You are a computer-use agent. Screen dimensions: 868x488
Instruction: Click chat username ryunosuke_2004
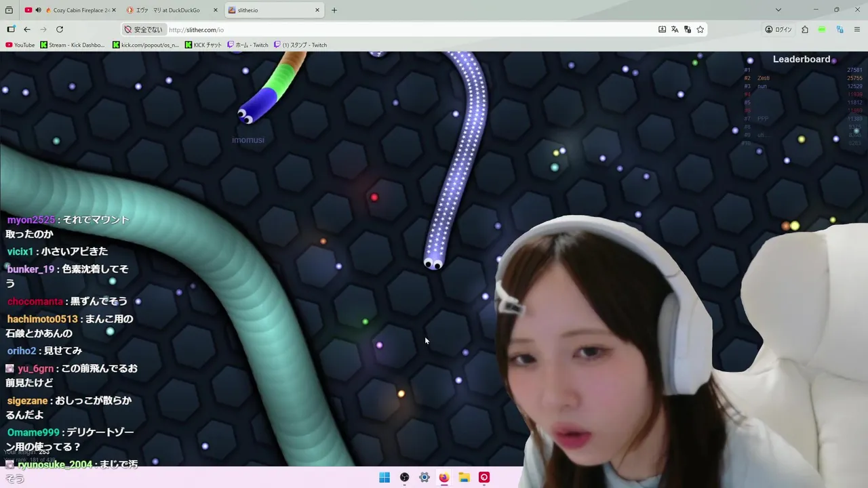tap(55, 464)
